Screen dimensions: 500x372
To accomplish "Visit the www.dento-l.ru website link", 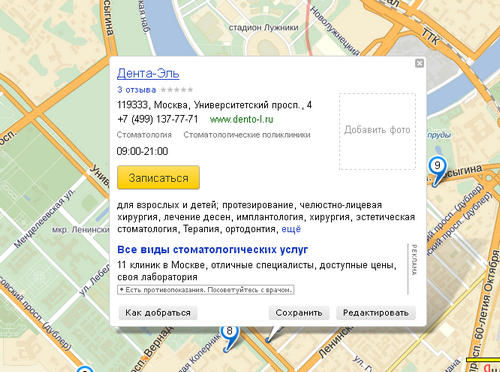I will (241, 119).
